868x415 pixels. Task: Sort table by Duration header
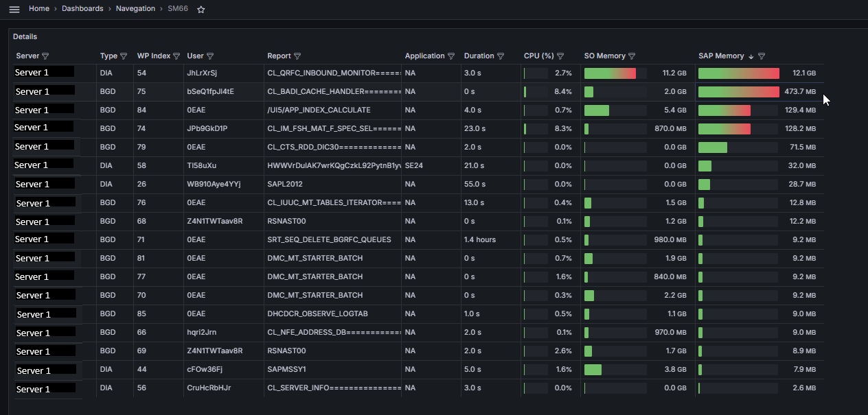pyautogui.click(x=479, y=56)
